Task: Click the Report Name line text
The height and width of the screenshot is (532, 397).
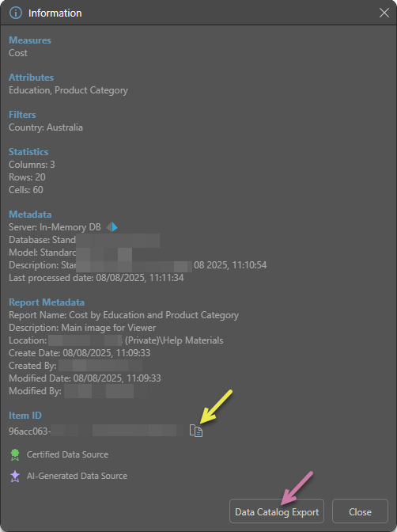Action: (123, 315)
